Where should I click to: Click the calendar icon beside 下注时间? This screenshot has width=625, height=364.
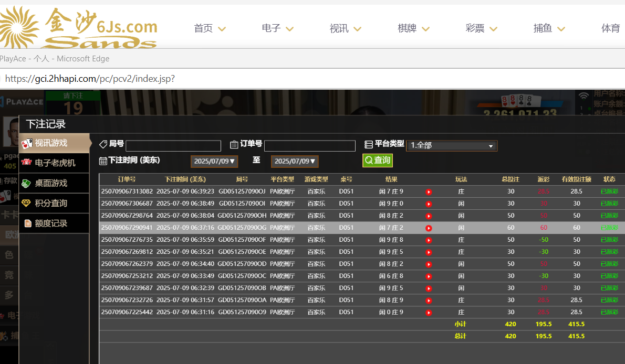coord(103,160)
